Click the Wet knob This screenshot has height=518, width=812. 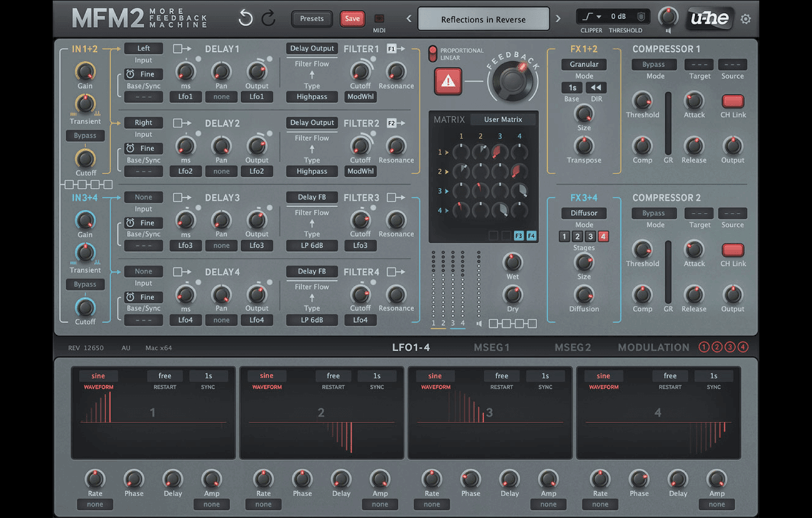512,261
